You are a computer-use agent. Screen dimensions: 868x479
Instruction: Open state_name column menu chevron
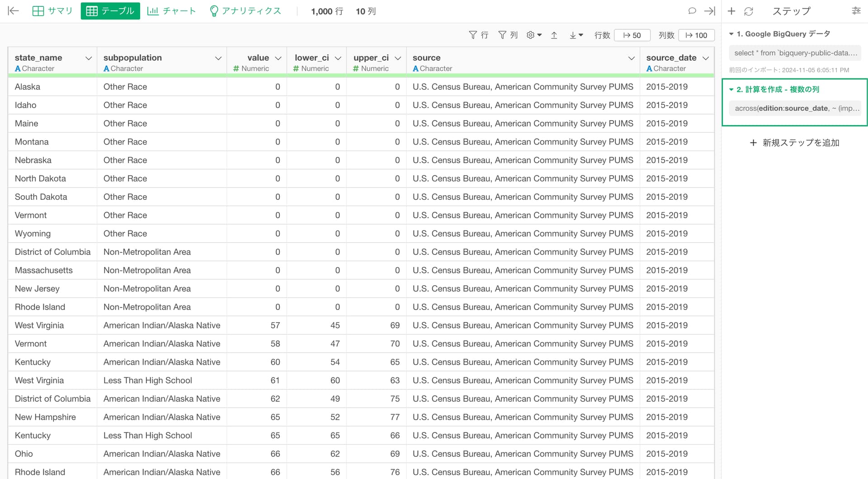click(x=89, y=58)
